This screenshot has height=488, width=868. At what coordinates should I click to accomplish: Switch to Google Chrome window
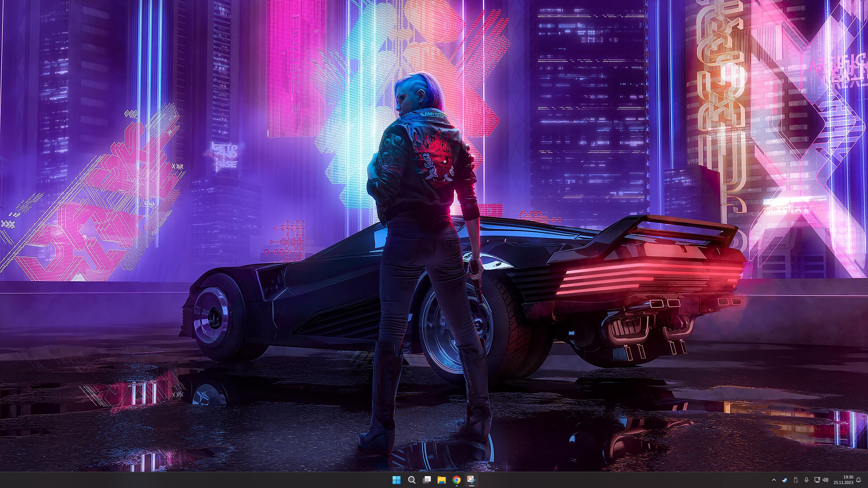tap(456, 480)
